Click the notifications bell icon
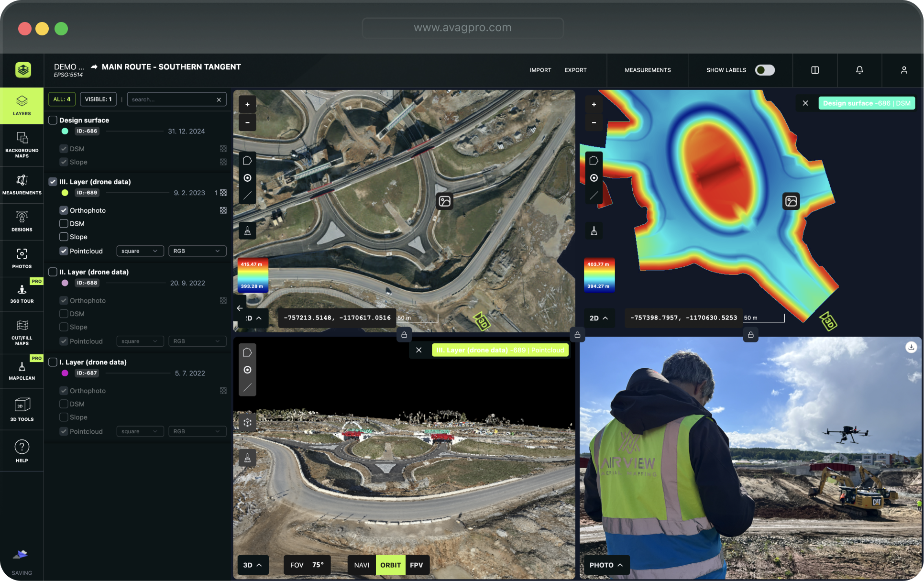Screen dimensions: 924x581 [x=859, y=70]
